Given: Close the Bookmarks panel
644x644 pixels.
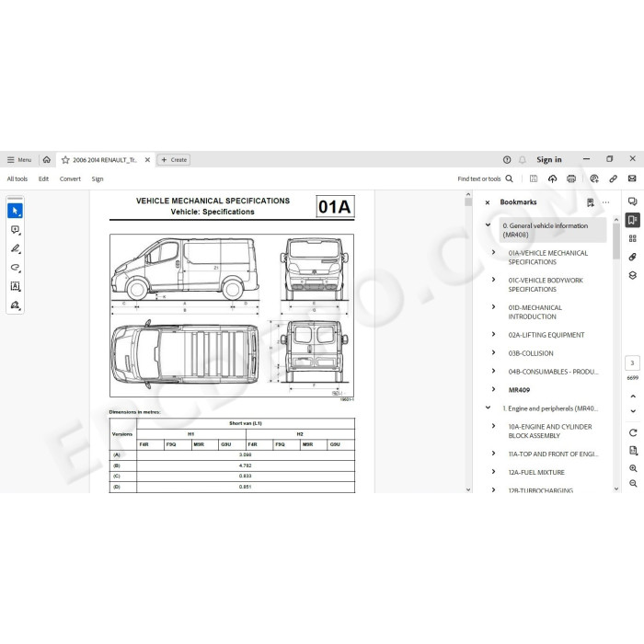Looking at the screenshot, I should (488, 202).
